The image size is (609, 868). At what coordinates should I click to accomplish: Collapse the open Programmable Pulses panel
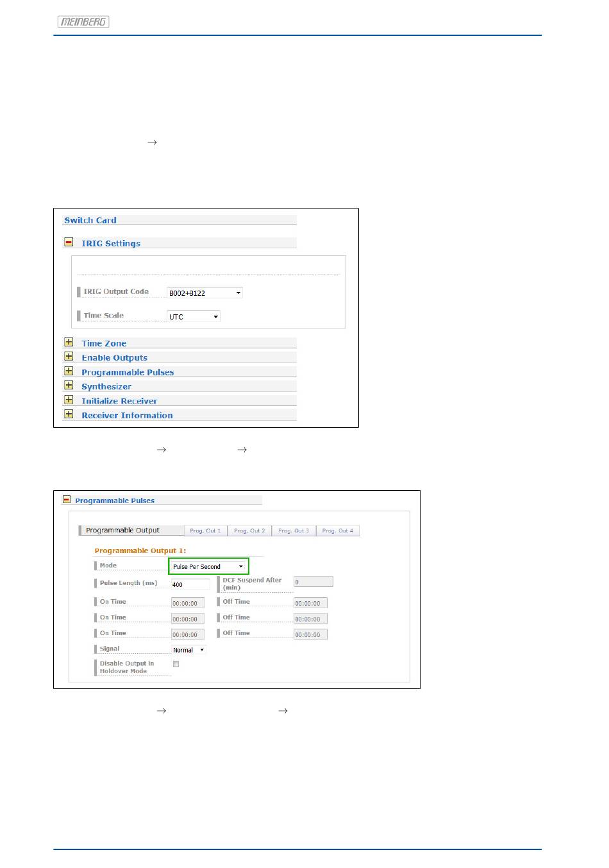[x=67, y=499]
